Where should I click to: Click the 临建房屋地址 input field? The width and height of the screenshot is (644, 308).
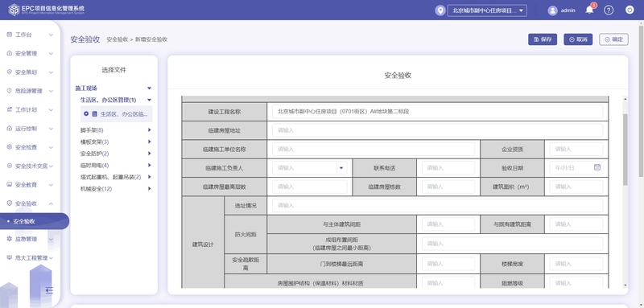[437, 130]
